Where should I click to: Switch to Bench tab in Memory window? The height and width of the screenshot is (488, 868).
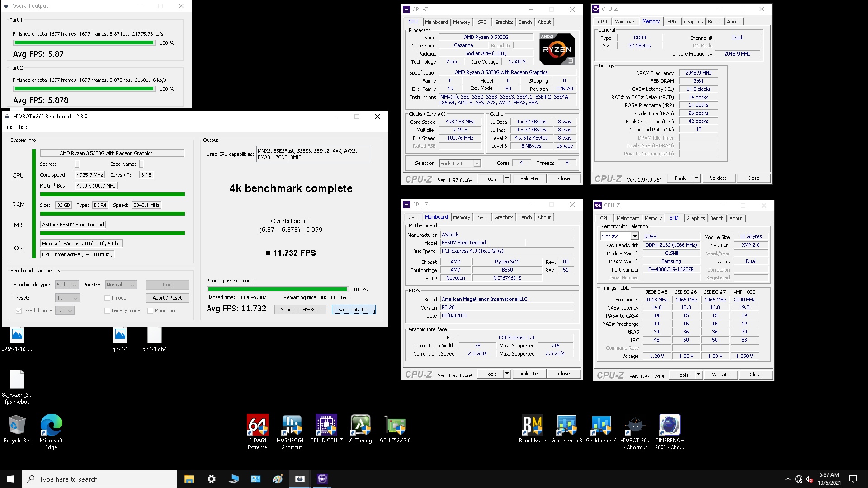pos(714,22)
